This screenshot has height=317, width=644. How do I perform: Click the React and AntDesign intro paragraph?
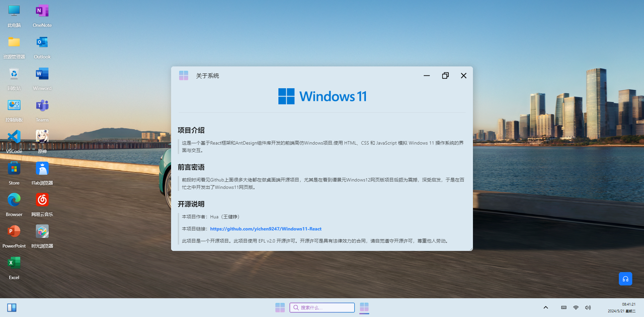[x=323, y=146]
